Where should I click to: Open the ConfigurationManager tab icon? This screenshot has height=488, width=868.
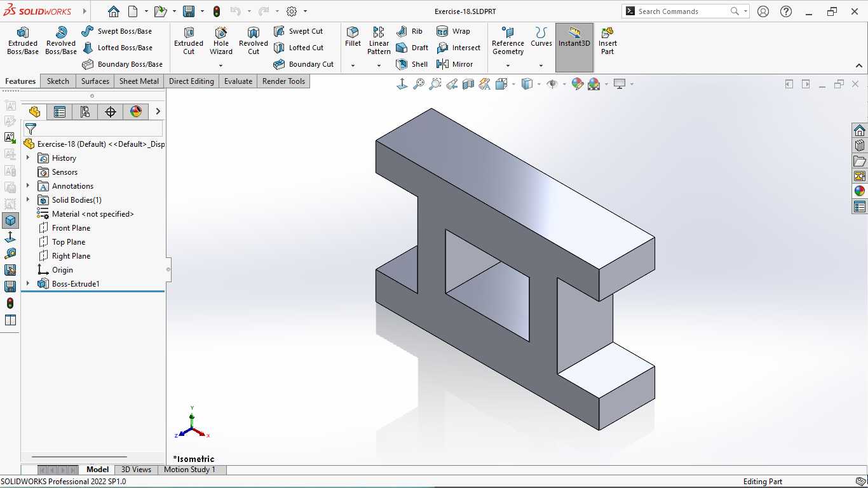point(85,112)
